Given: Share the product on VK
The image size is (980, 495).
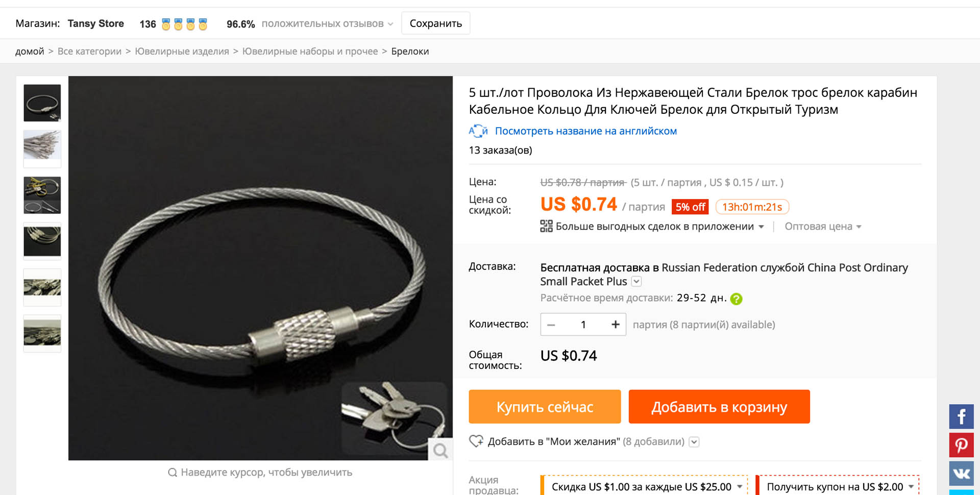Looking at the screenshot, I should pos(961,474).
